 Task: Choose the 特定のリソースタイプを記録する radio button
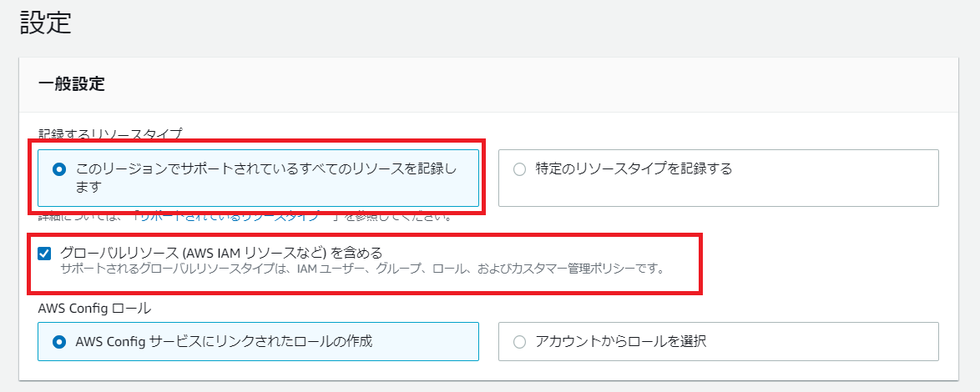[519, 169]
